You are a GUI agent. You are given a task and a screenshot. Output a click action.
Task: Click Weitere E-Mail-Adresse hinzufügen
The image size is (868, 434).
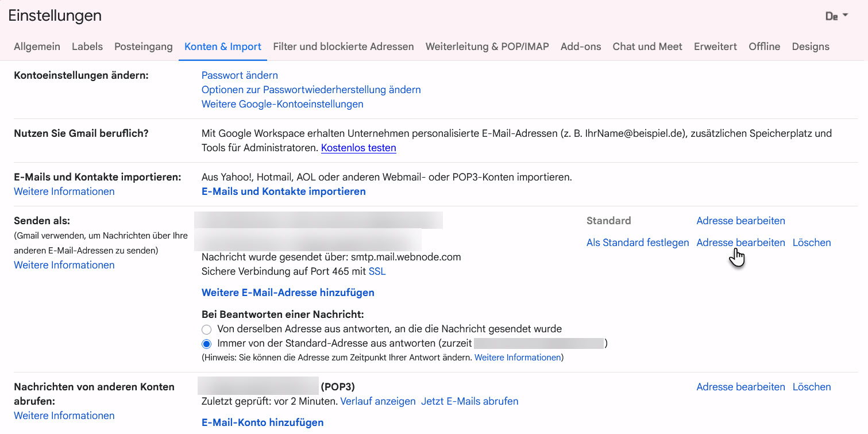pos(288,293)
